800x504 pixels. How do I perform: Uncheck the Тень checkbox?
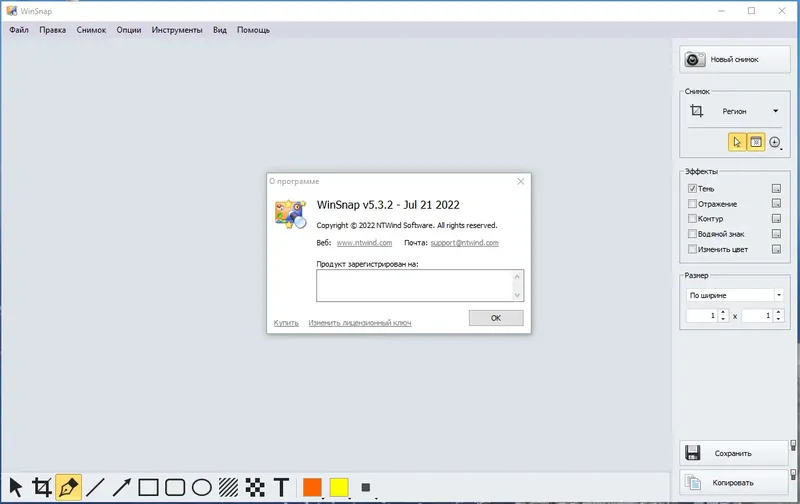(x=692, y=189)
